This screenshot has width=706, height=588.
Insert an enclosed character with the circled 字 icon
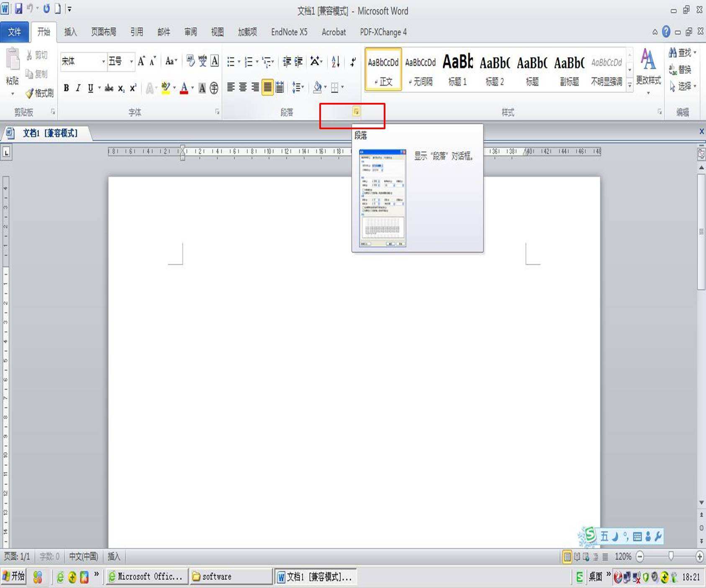click(x=214, y=88)
